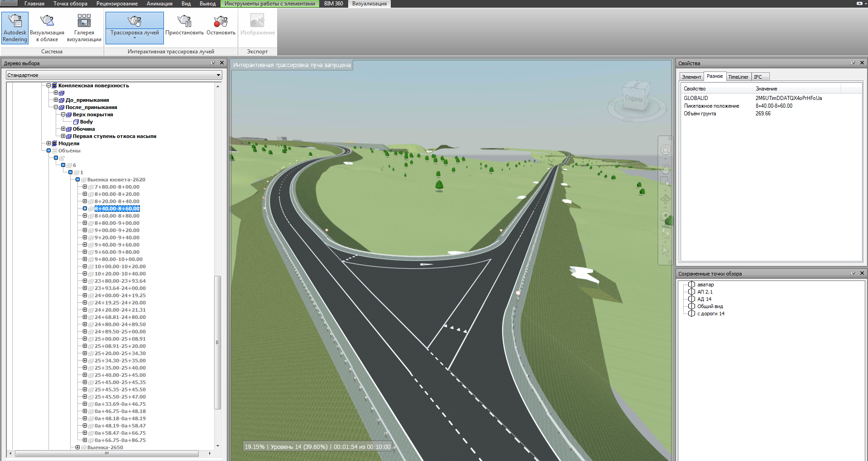
Task: Select saved viewpoint Общий вид
Action: pos(710,306)
